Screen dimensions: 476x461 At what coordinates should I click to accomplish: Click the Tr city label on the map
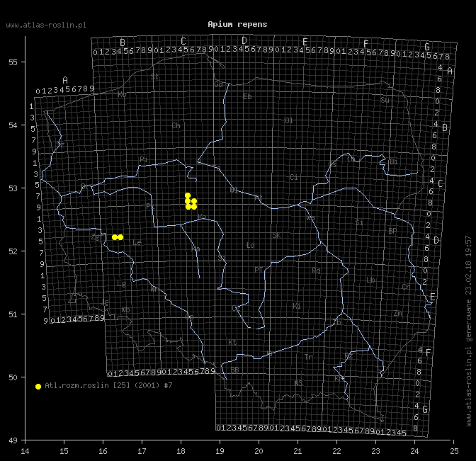tap(309, 357)
